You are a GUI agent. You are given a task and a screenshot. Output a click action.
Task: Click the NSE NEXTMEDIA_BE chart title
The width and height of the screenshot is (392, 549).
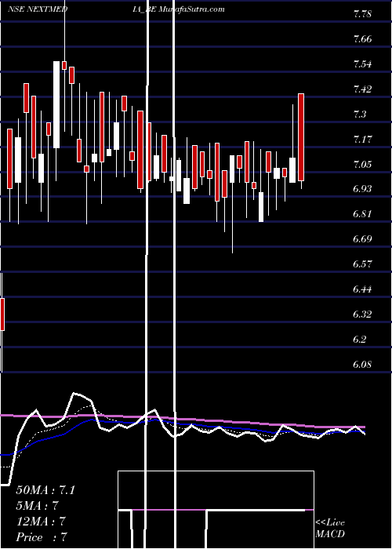[x=83, y=9]
